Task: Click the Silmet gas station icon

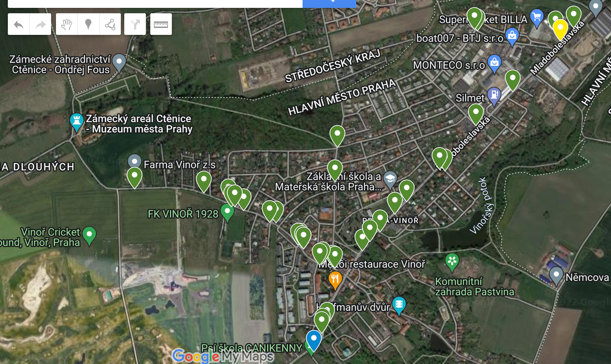Action: (x=494, y=97)
